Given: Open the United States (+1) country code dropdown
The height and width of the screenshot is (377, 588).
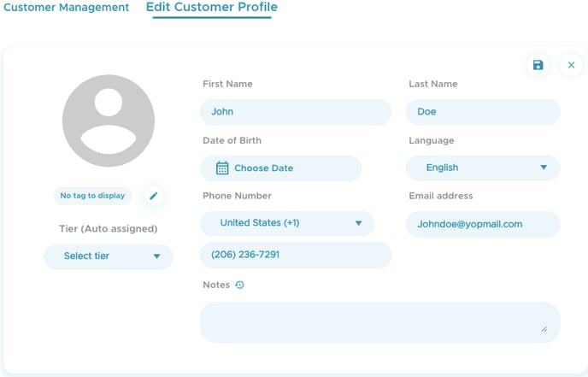Looking at the screenshot, I should pyautogui.click(x=287, y=223).
